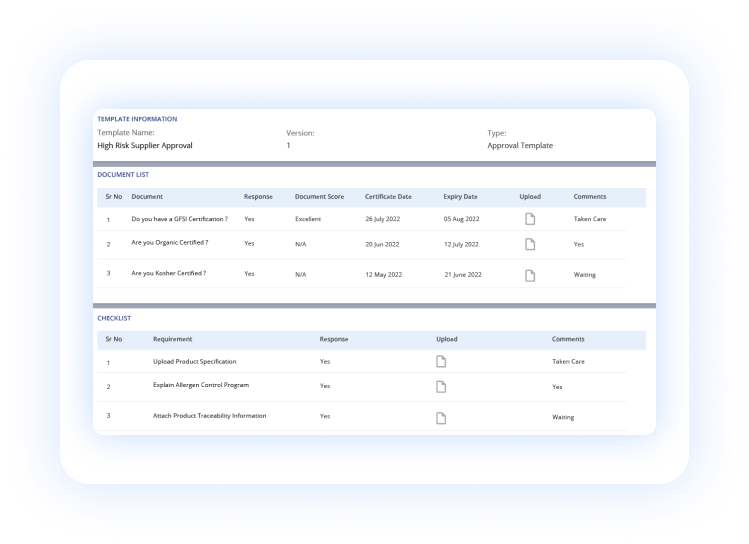Click 'Taken Care' comment in Checklist
The width and height of the screenshot is (749, 544).
(568, 362)
